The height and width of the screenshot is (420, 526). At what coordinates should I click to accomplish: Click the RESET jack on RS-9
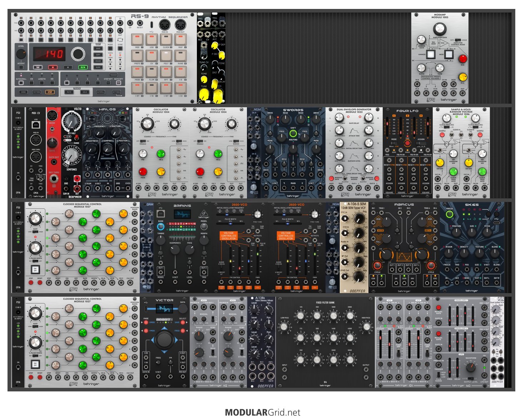click(140, 23)
